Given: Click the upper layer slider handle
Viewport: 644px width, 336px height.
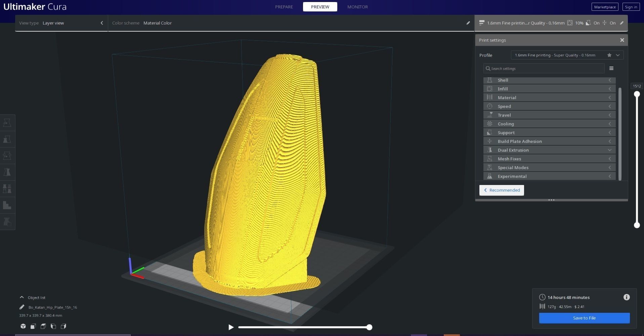Looking at the screenshot, I should pyautogui.click(x=637, y=95).
